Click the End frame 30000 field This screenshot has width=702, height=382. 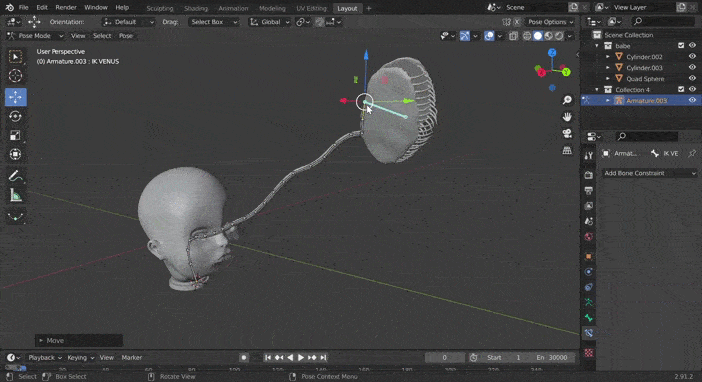(551, 357)
